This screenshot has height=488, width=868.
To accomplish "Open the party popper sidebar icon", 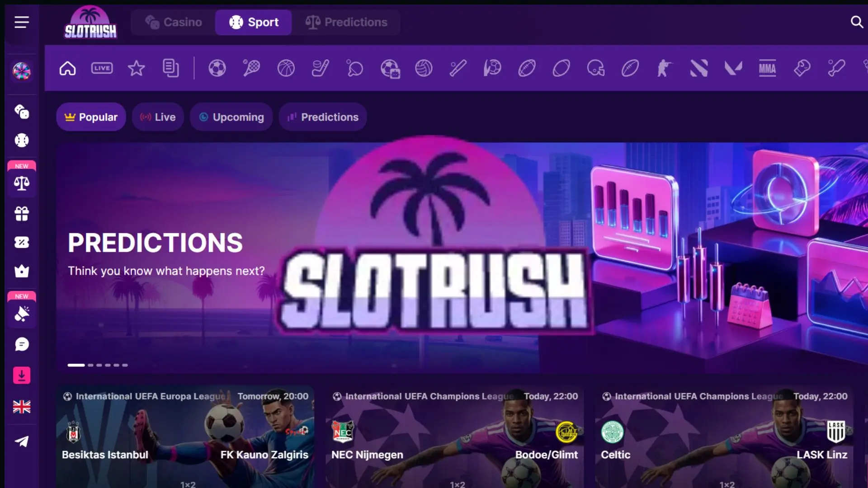I will point(21,313).
